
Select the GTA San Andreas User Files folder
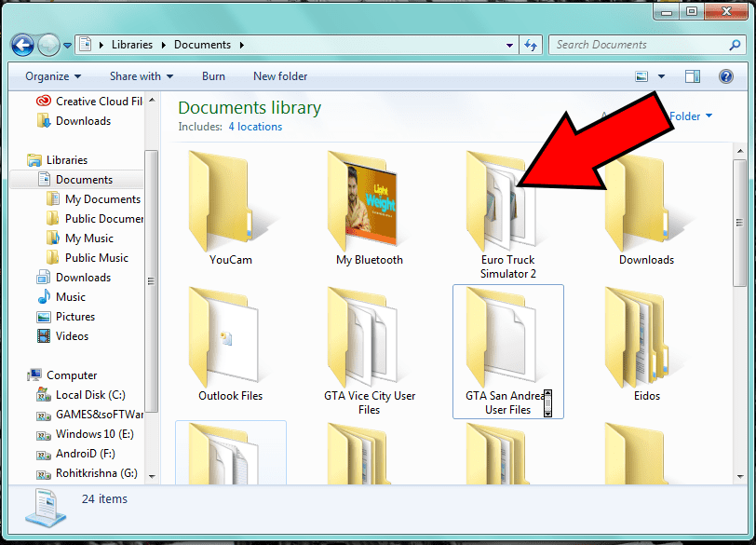click(508, 351)
